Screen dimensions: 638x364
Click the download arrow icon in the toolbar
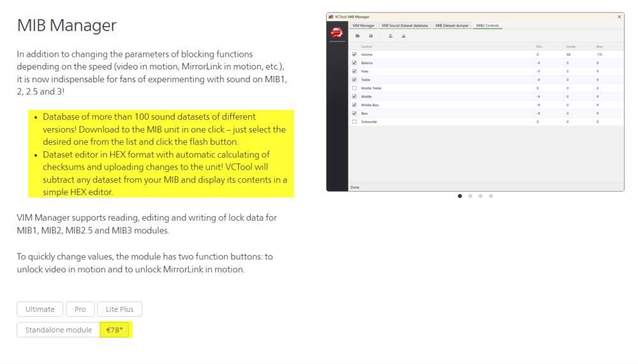[x=404, y=36]
